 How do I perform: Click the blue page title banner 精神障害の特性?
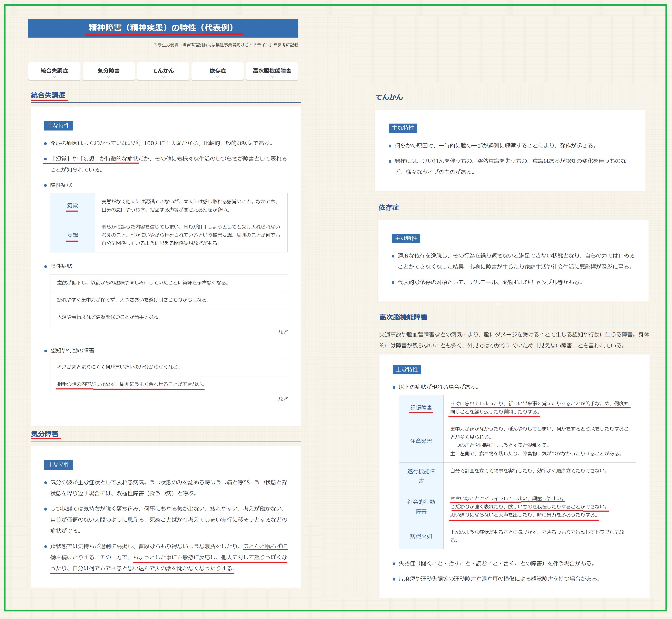pos(163,28)
